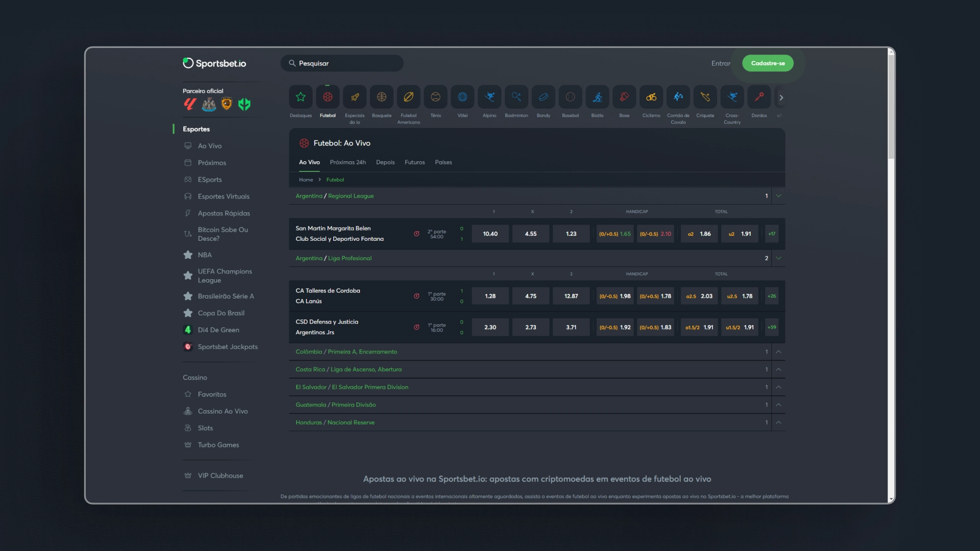Viewport: 980px width, 551px height.
Task: Open CSD Defensa y Justicia match
Action: click(327, 327)
